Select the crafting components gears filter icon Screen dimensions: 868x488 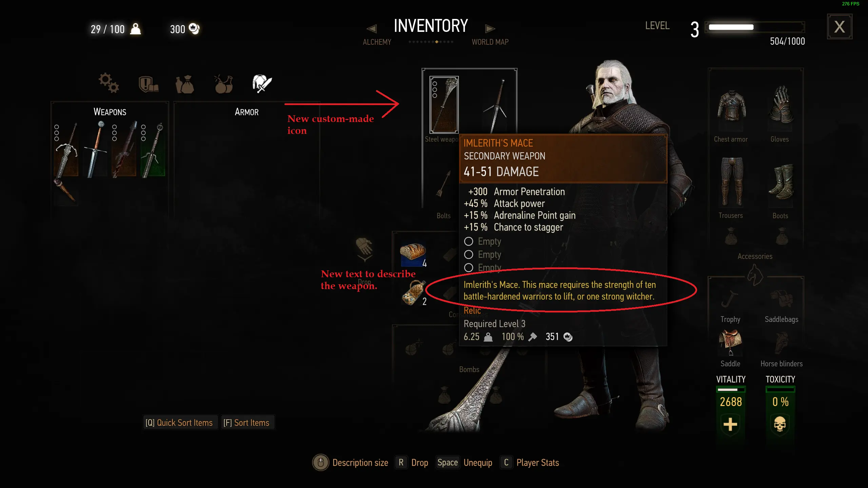108,83
